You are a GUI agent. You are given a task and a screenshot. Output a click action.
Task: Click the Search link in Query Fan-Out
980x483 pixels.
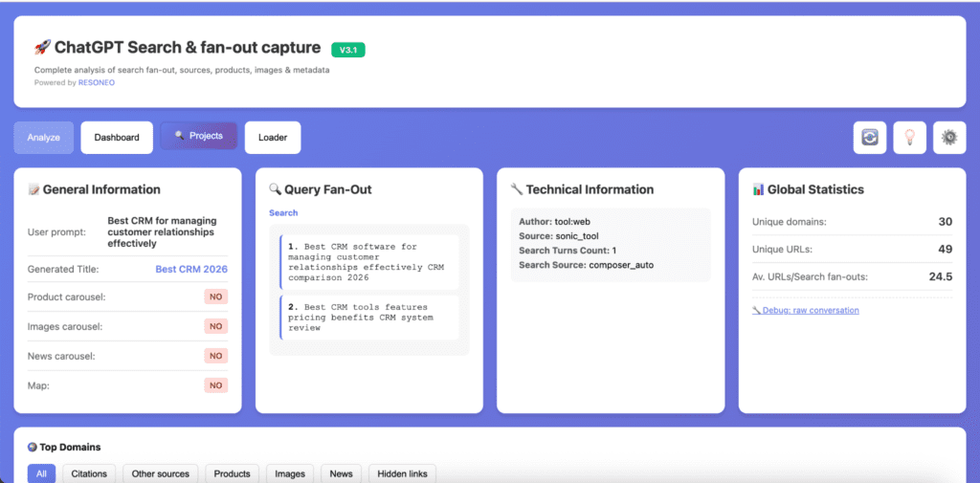click(283, 213)
